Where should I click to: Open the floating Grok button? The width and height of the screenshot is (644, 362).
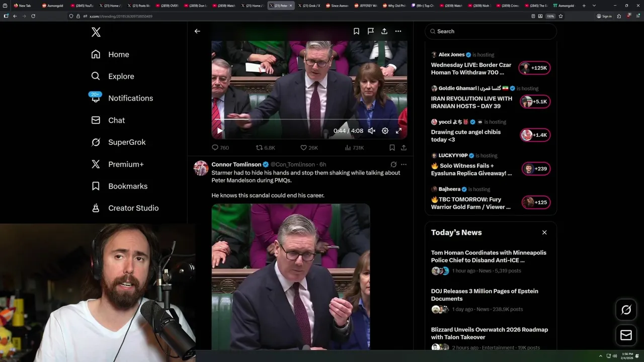(626, 310)
